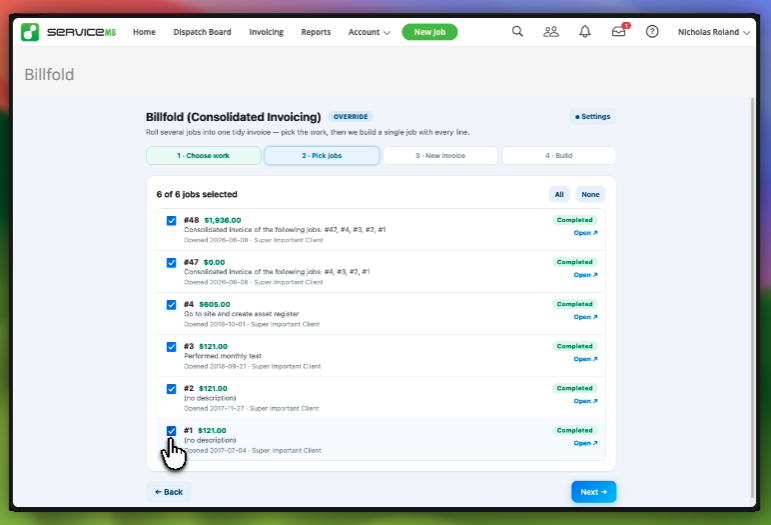Screen dimensions: 771x525
Task: Select step 2 Pick jobs tab
Action: 322,155
